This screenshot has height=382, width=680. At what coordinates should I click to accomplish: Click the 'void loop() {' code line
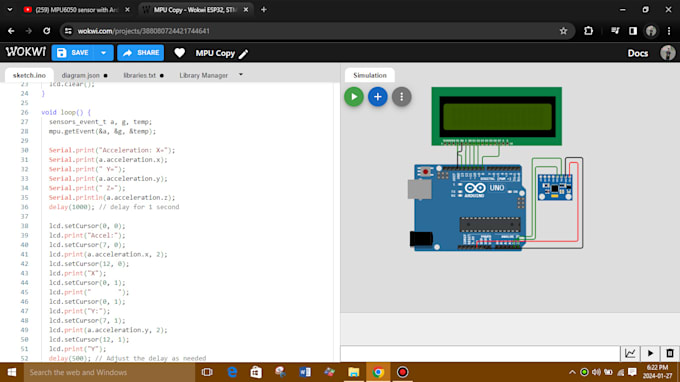66,112
